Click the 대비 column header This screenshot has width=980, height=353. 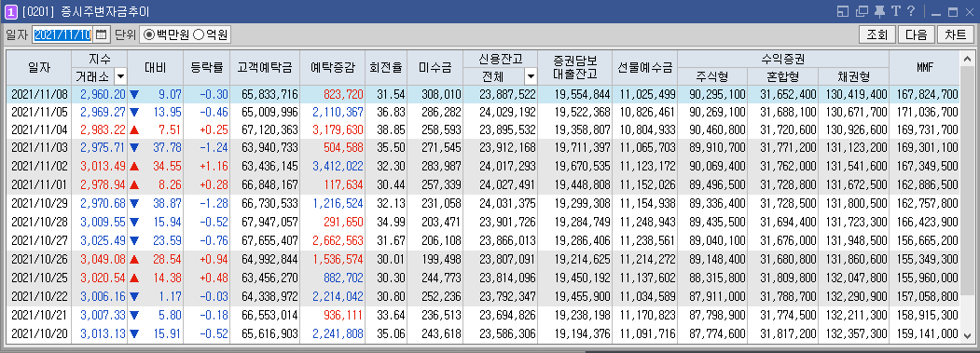(155, 67)
